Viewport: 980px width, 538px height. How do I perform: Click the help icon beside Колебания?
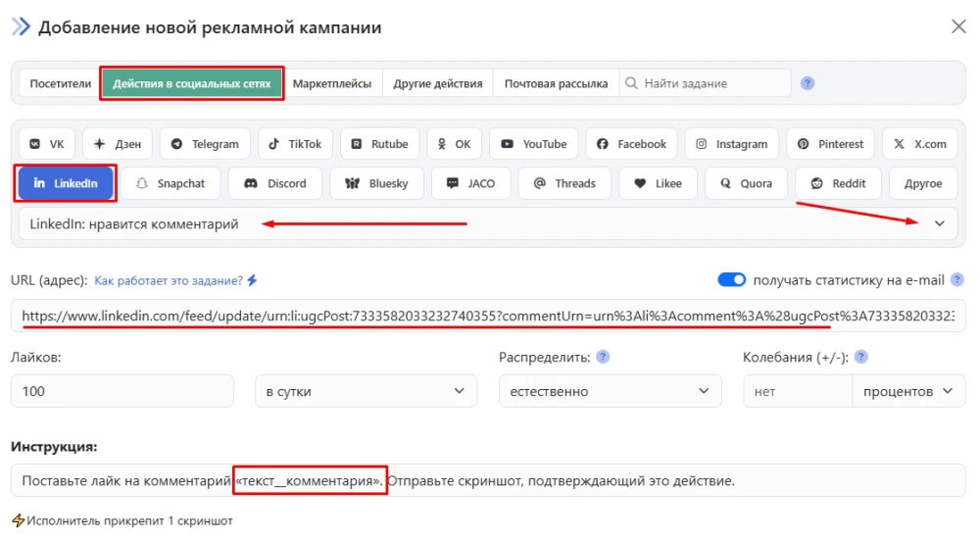point(861,357)
